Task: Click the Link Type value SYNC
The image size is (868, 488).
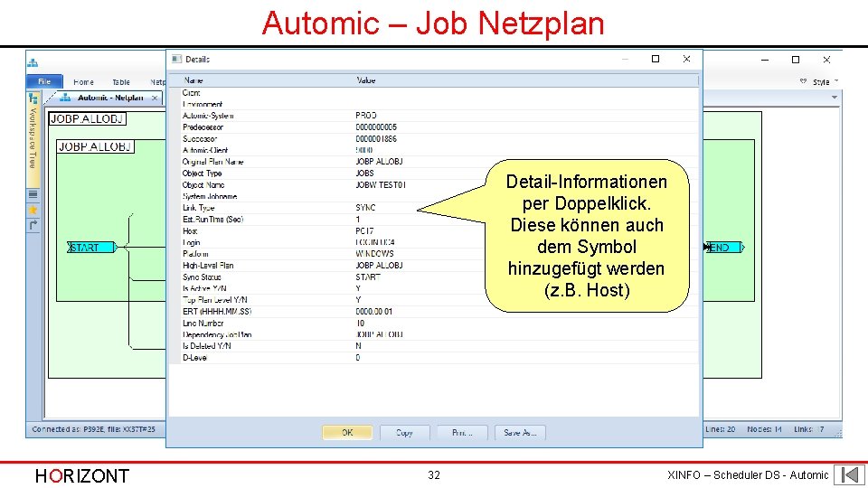Action: pos(365,208)
